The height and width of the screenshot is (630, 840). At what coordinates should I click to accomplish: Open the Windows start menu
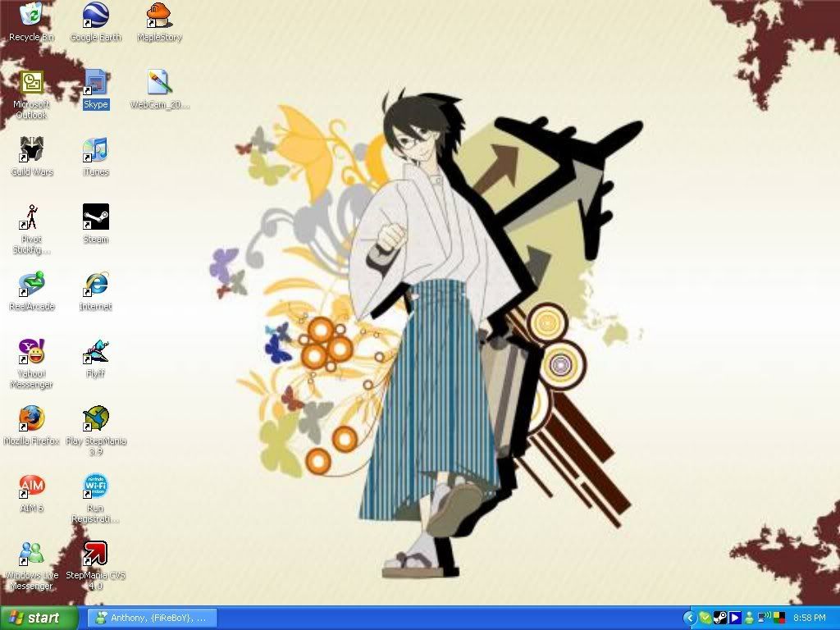tap(39, 618)
